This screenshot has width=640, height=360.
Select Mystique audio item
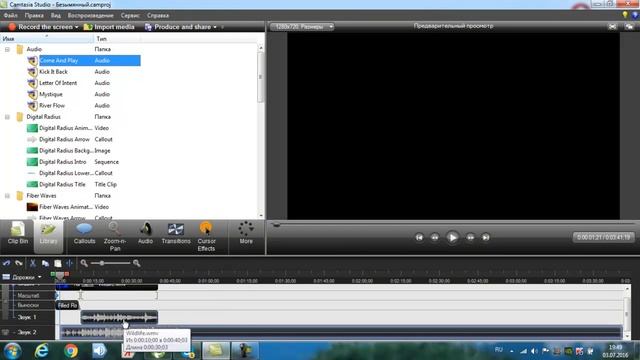pyautogui.click(x=51, y=94)
